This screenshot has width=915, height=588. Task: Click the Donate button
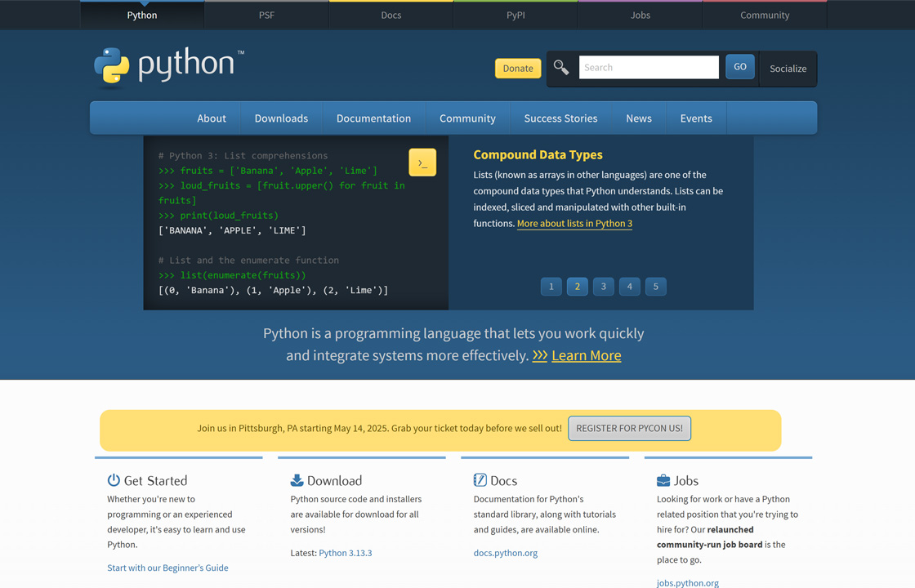click(518, 69)
